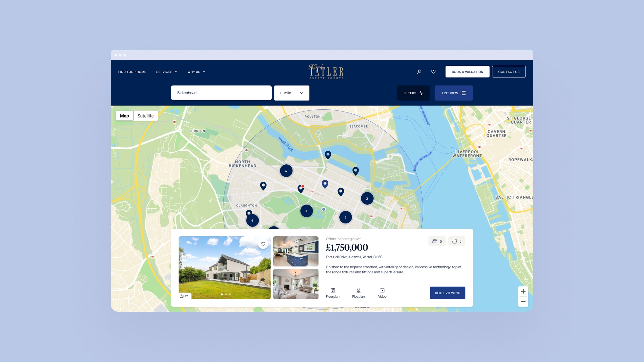Screen dimensions: 644x362
Task: Favourite the listing with the heart toggle
Action: click(263, 244)
